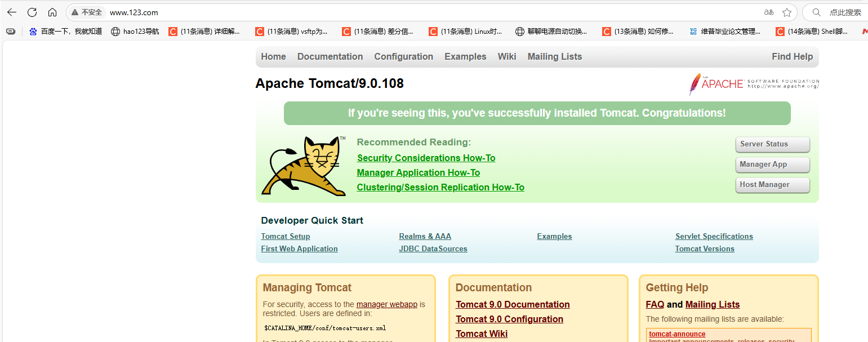Refresh the current page

tap(33, 11)
